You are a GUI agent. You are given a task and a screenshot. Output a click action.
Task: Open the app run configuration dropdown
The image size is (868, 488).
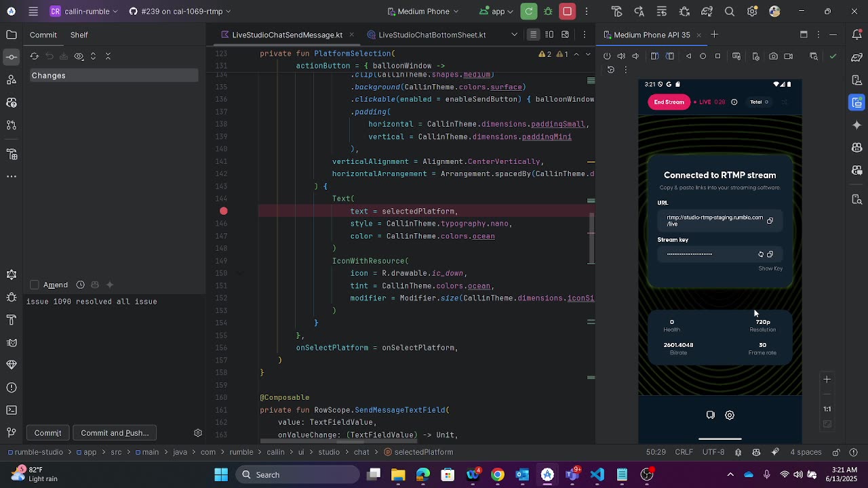(496, 12)
